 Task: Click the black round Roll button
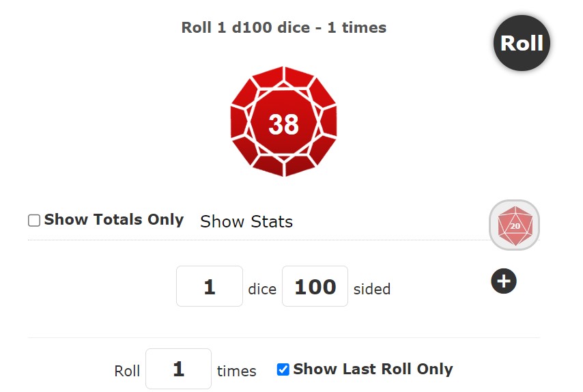click(x=522, y=43)
